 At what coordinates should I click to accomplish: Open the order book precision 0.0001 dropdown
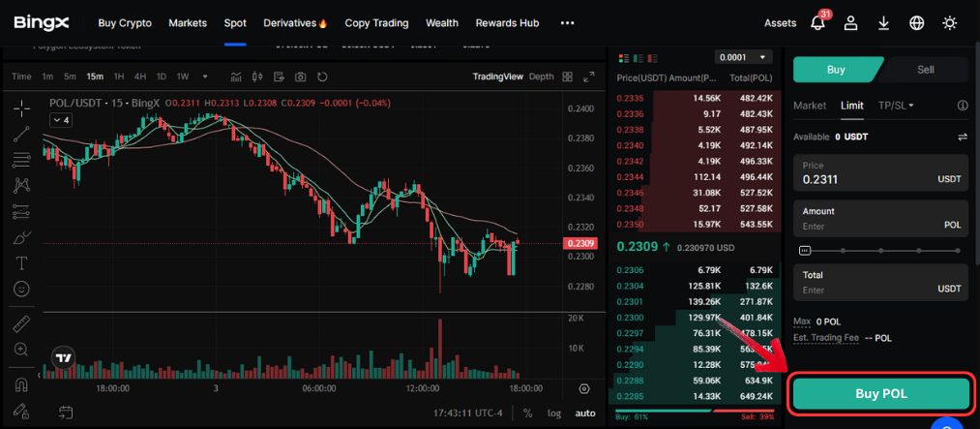coord(743,57)
